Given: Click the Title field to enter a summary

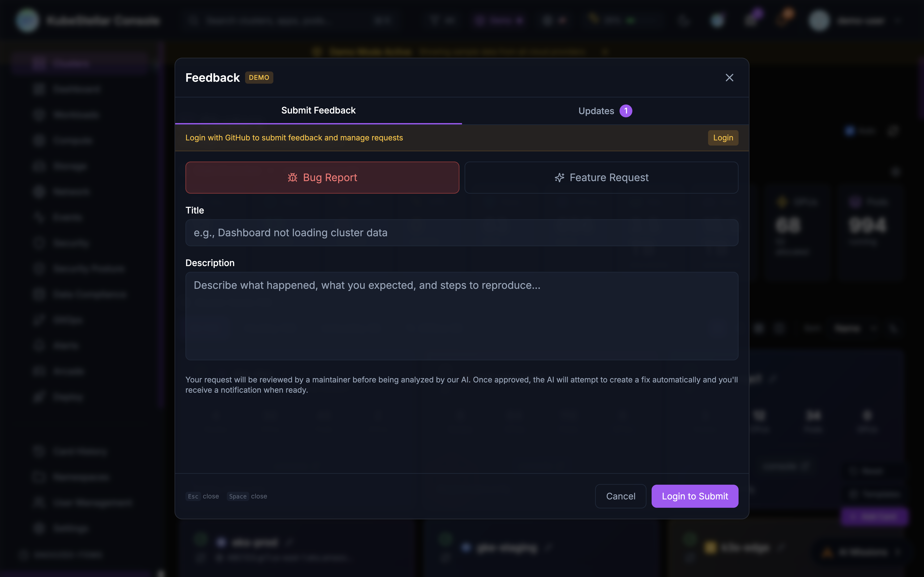Looking at the screenshot, I should (x=462, y=232).
